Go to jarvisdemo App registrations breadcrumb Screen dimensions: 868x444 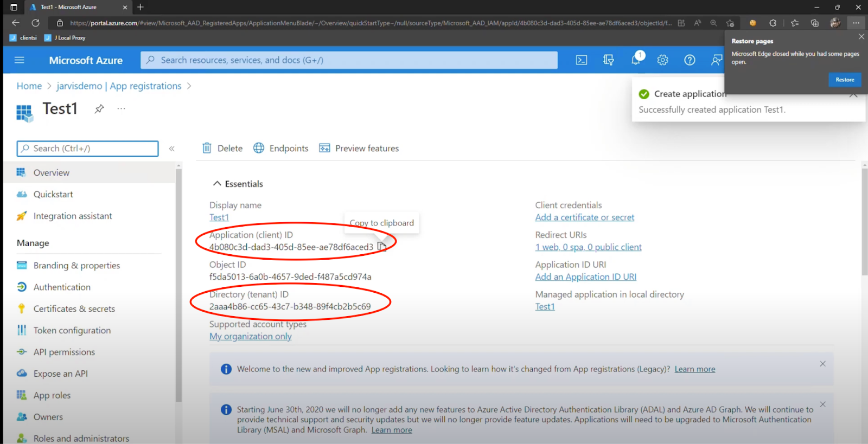pos(119,86)
